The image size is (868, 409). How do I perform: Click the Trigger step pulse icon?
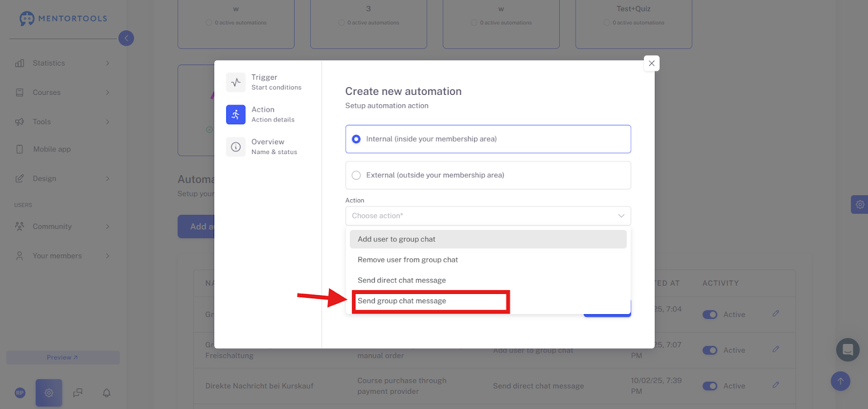click(x=235, y=82)
